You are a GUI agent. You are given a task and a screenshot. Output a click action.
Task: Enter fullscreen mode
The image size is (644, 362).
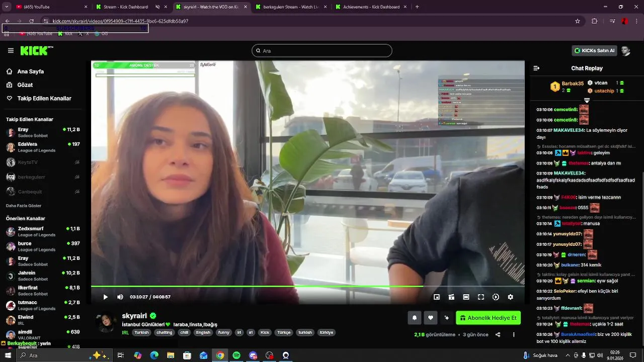481,297
